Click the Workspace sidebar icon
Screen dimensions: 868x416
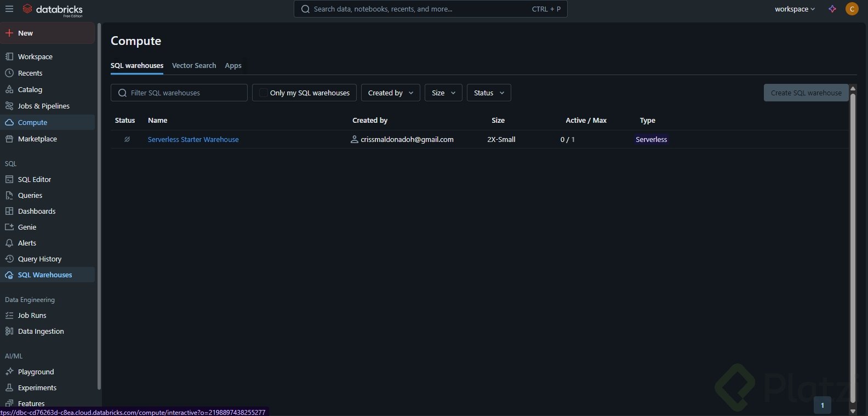coord(9,57)
